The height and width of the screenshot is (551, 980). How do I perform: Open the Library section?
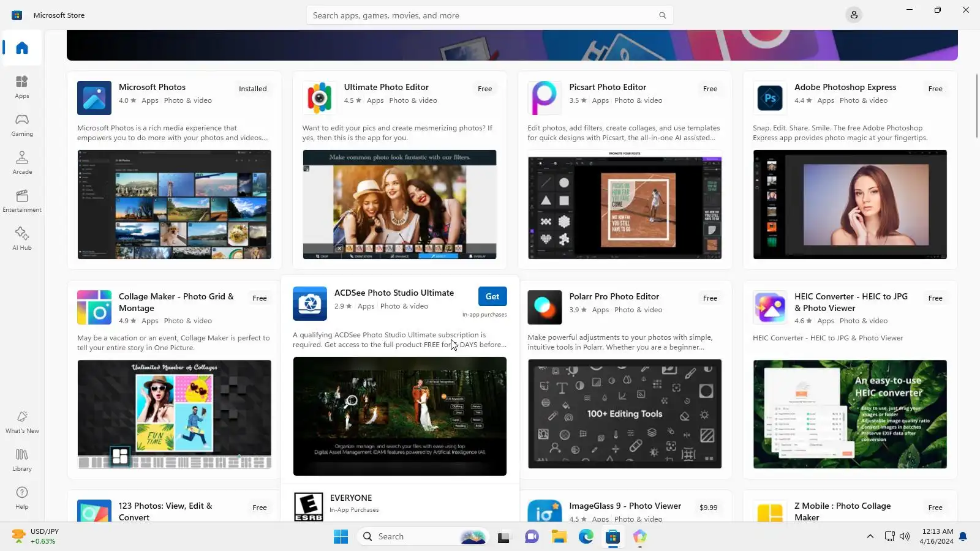tap(22, 460)
